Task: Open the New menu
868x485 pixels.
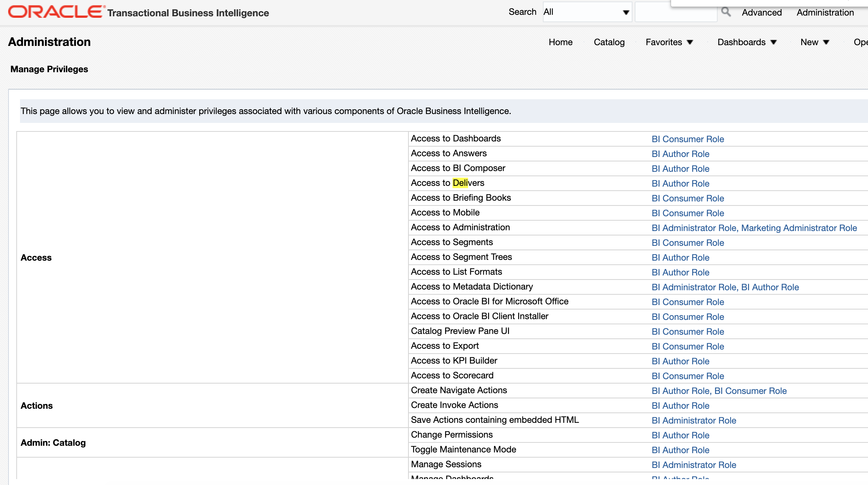Action: coord(815,42)
